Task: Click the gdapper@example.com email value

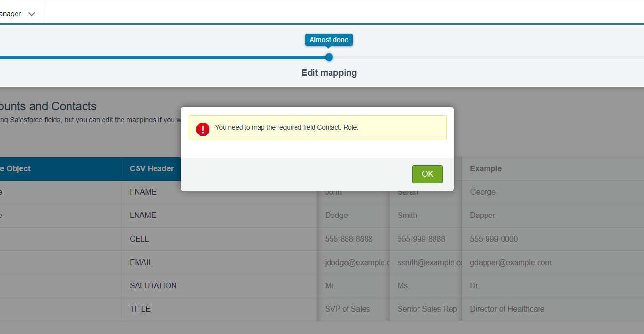Action: 511,262
